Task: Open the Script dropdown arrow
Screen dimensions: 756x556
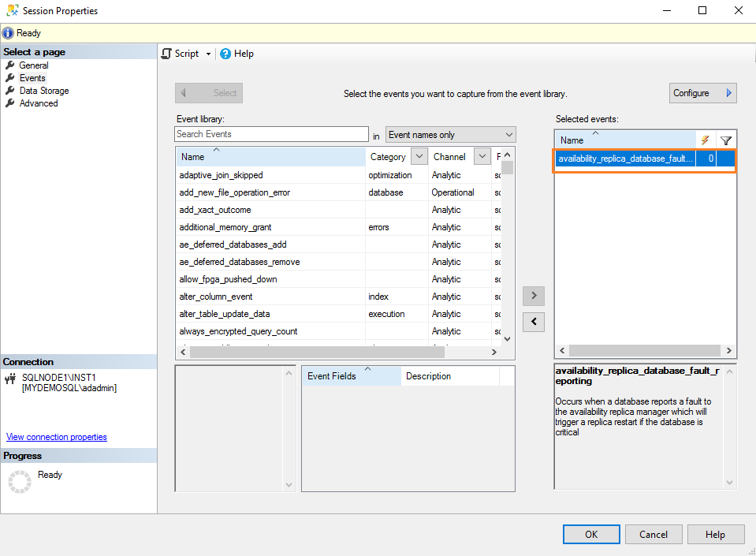Action: tap(208, 54)
